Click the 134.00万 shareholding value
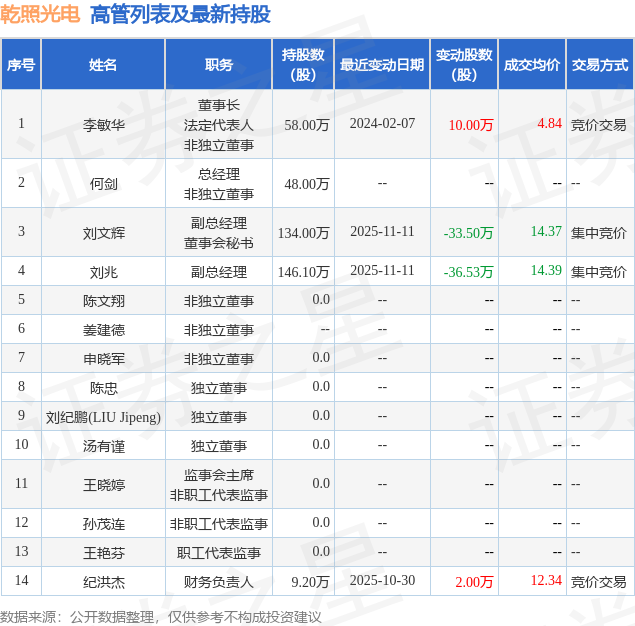This screenshot has width=635, height=626. [303, 233]
